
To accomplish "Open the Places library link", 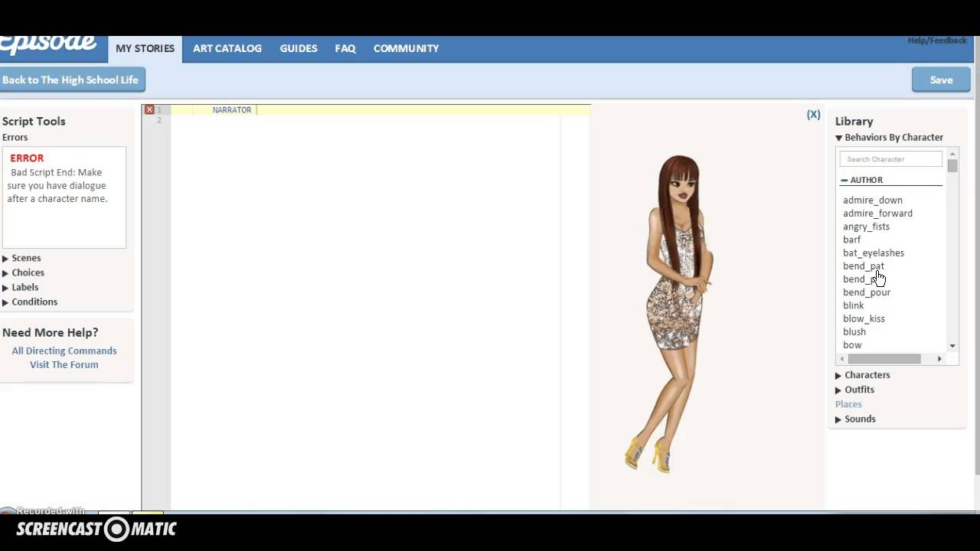I will point(848,404).
